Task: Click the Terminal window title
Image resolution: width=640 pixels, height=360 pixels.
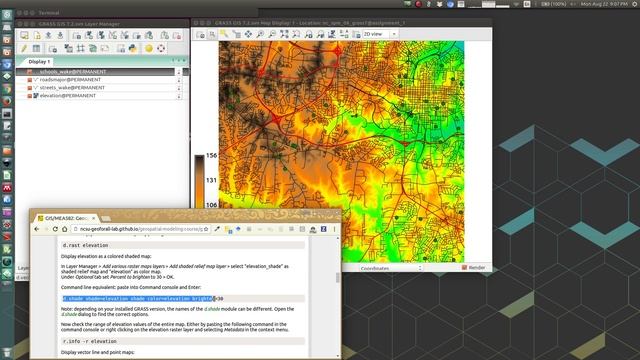Action: pos(49,13)
